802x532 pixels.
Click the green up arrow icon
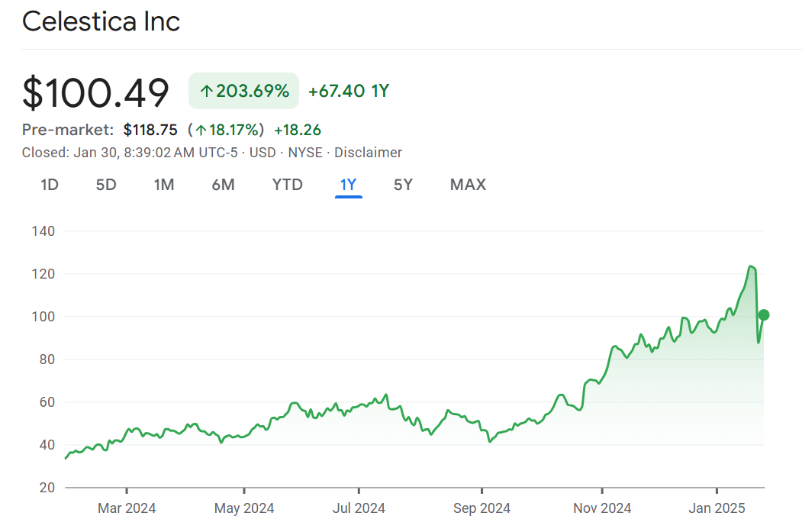[206, 92]
